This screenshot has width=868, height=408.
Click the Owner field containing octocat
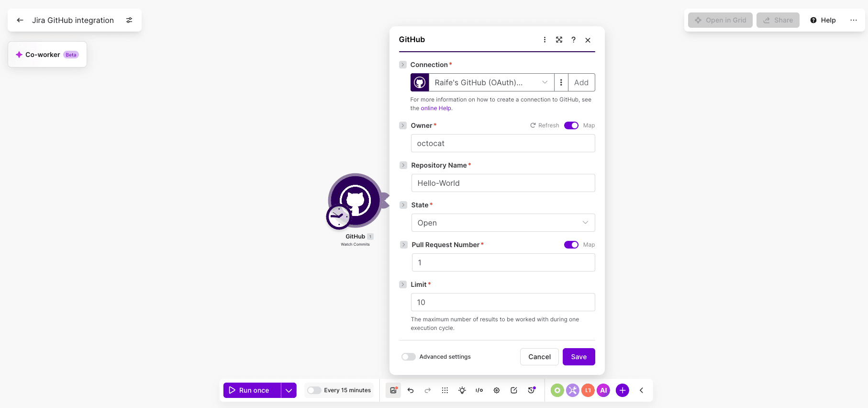tap(503, 143)
